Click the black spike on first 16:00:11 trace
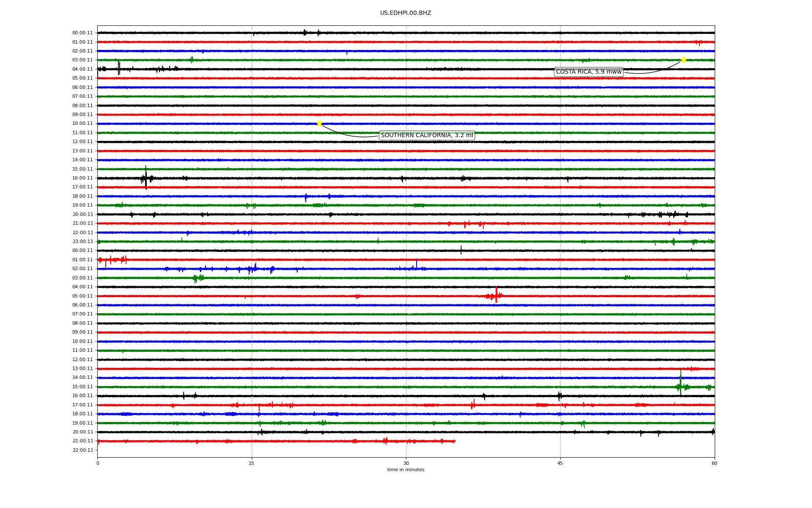 [x=146, y=177]
